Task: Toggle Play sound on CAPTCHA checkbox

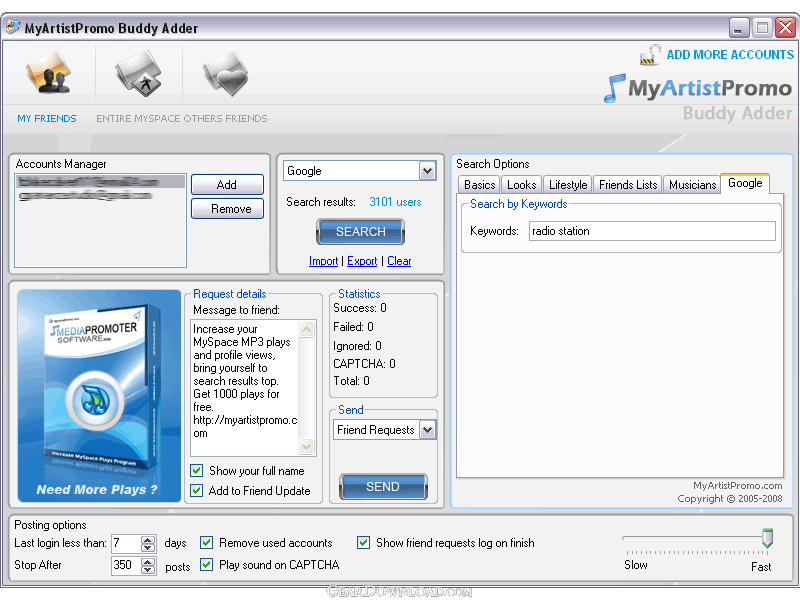Action: tap(207, 565)
